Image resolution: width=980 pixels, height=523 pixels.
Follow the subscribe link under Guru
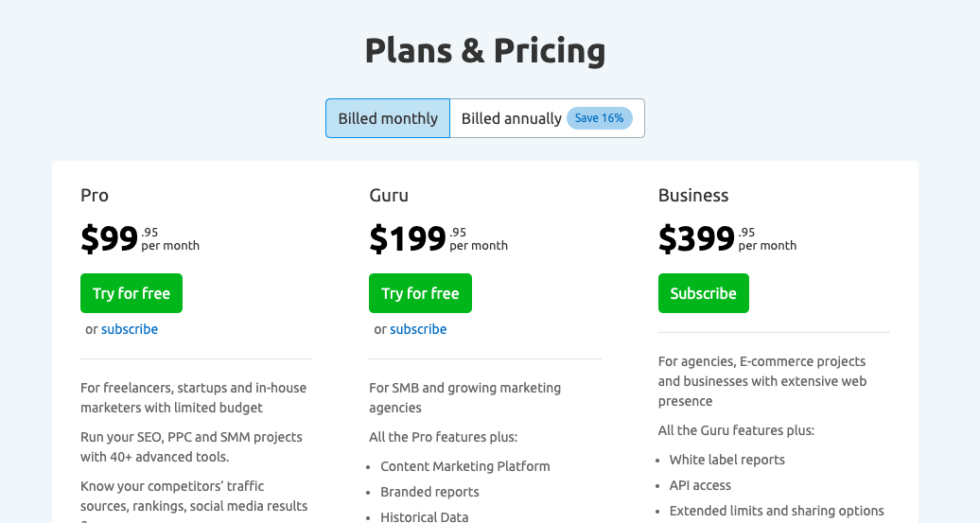point(418,329)
